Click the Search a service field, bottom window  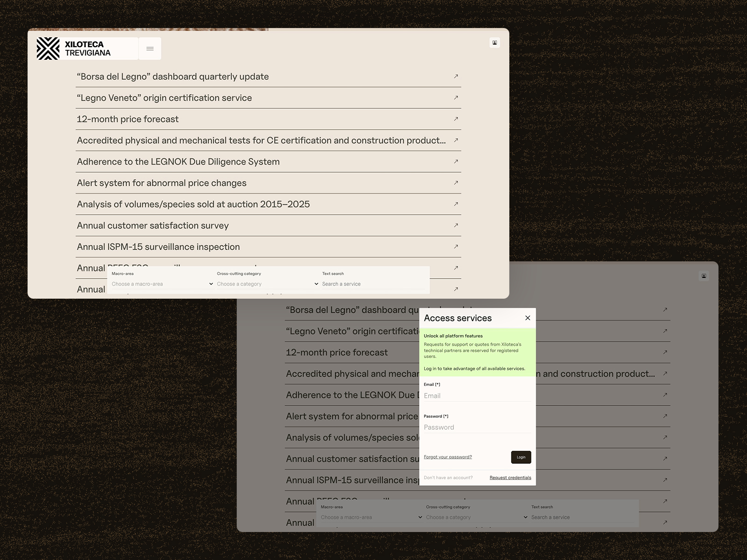click(583, 517)
